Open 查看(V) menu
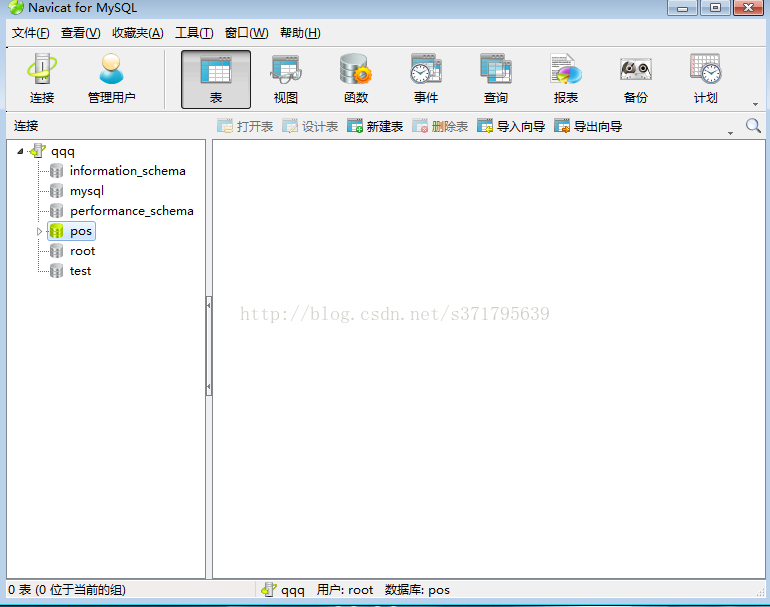 pyautogui.click(x=81, y=33)
